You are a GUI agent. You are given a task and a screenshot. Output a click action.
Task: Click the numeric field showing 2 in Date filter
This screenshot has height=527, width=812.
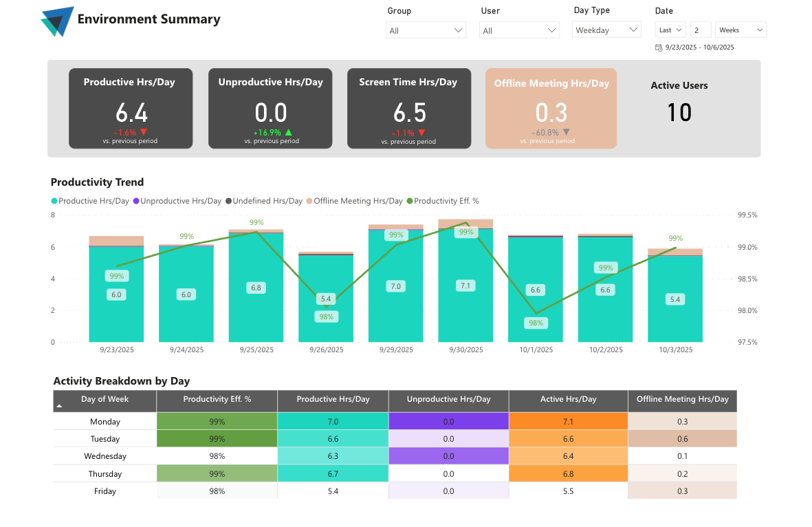click(x=700, y=30)
